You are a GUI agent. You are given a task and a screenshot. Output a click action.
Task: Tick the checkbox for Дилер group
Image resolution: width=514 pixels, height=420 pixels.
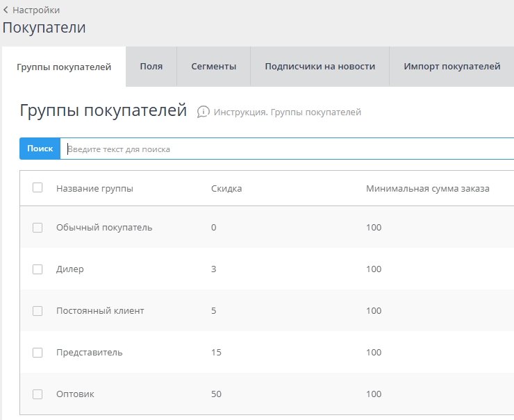(38, 269)
